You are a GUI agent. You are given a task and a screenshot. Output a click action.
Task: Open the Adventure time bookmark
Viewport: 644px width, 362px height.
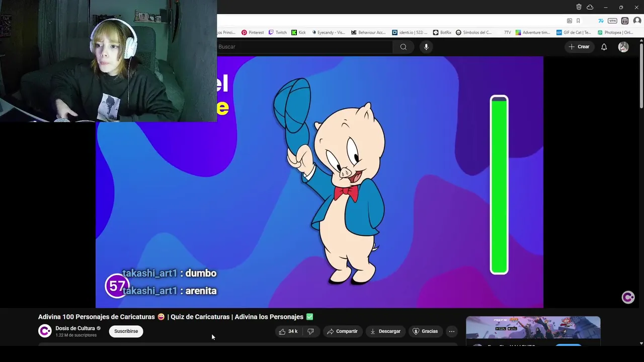[533, 33]
